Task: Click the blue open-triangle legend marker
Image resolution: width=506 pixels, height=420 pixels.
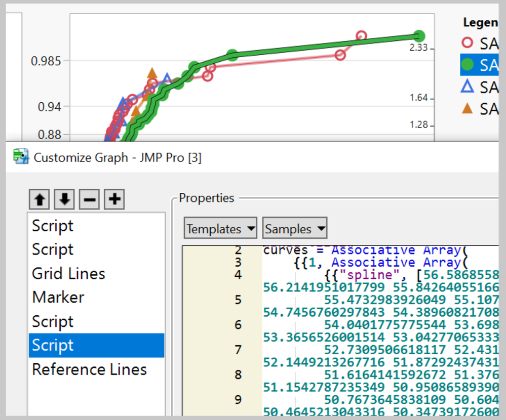Action: pyautogui.click(x=468, y=87)
